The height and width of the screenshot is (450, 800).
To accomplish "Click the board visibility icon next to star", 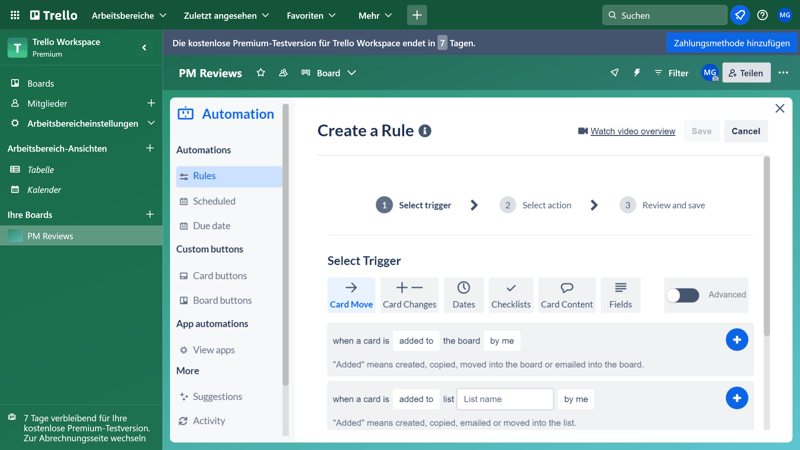I will pyautogui.click(x=283, y=73).
